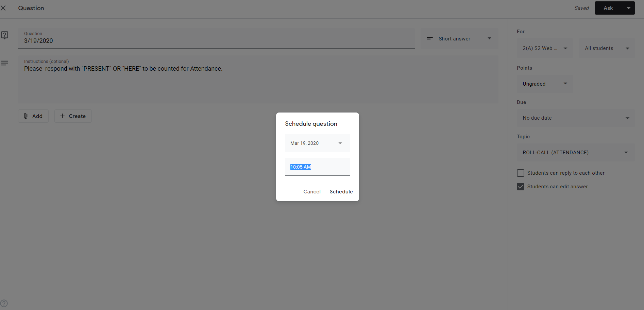
Task: Open the Ungraded points dropdown
Action: pyautogui.click(x=544, y=84)
